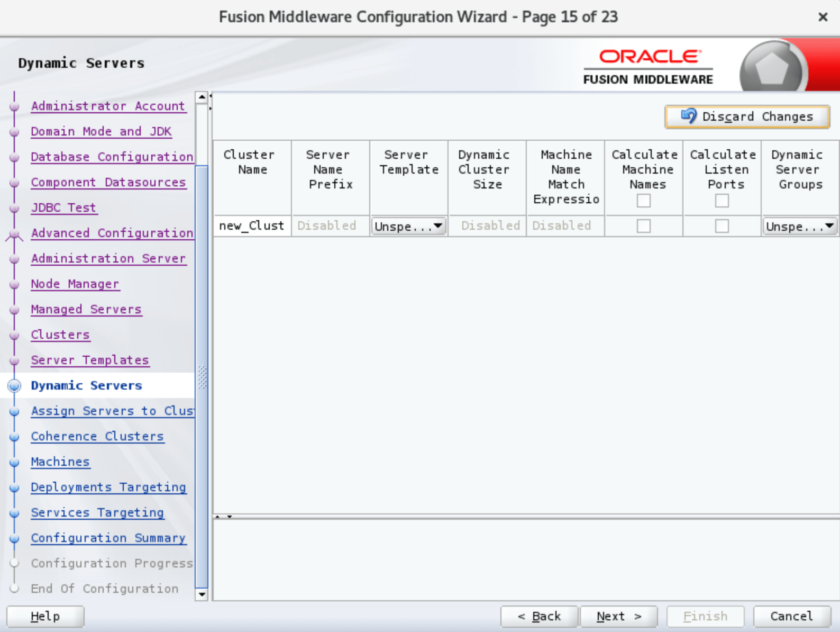Open Component Datasources step

[108, 182]
